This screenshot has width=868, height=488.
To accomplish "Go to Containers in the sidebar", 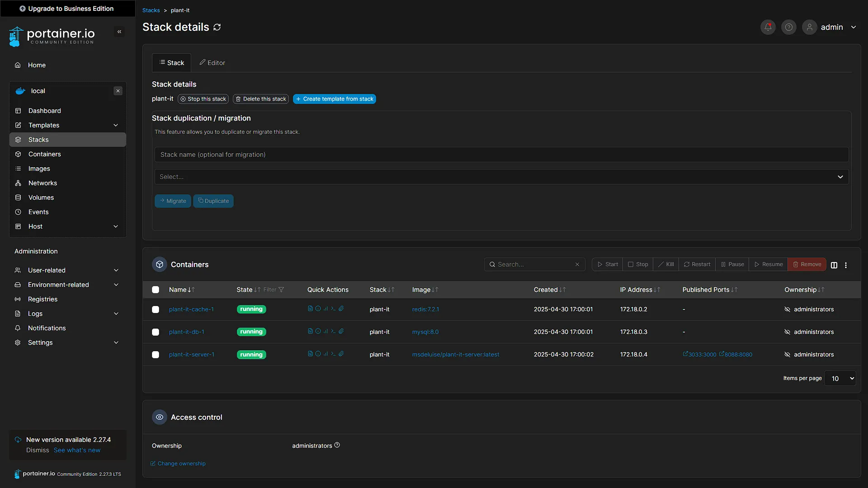I will (67, 154).
